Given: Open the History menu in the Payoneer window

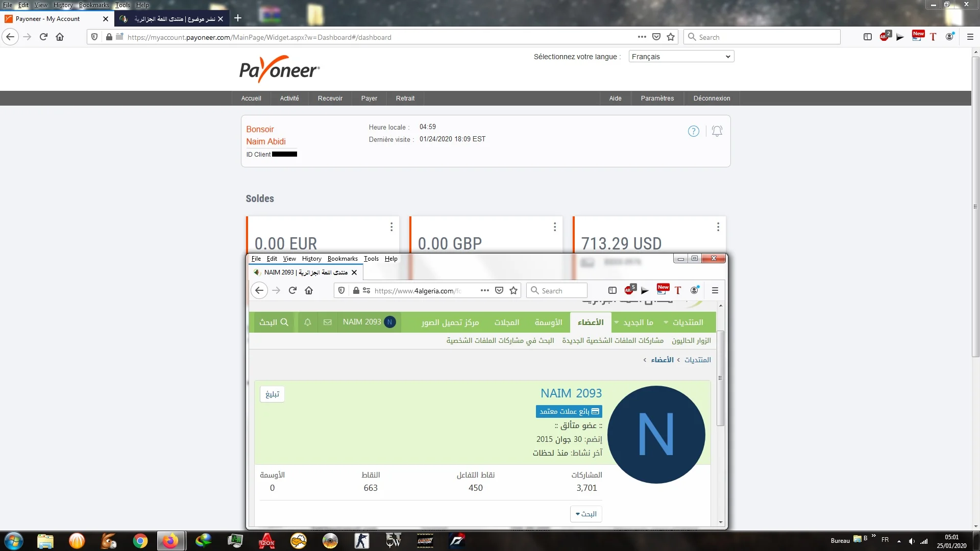Looking at the screenshot, I should [63, 5].
